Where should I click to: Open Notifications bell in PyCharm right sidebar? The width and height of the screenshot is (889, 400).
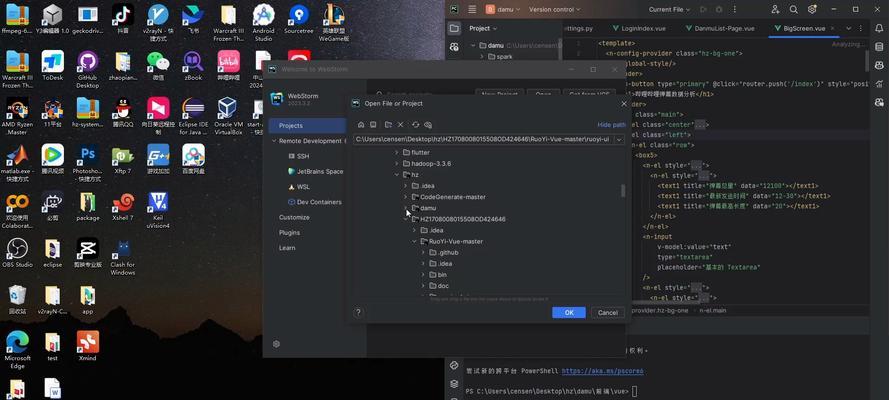click(879, 28)
